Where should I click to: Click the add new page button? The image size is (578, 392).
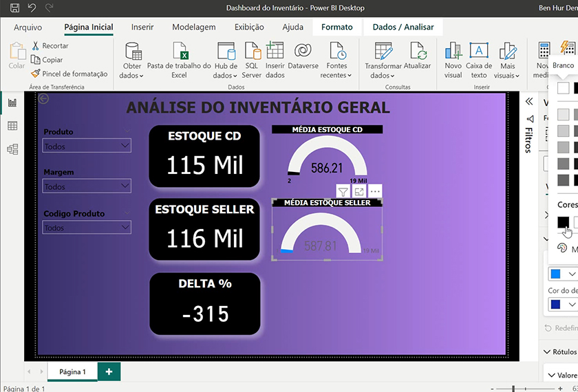coord(109,371)
